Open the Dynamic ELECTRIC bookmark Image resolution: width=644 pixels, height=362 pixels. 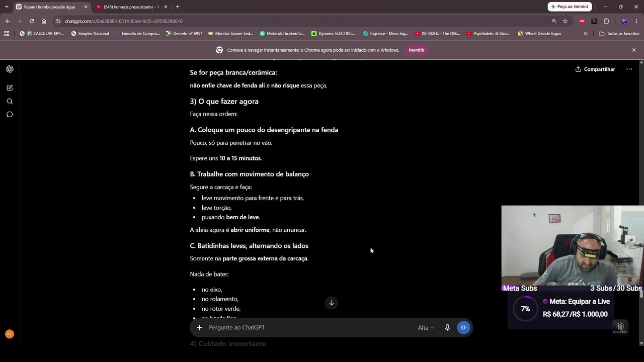tap(333, 34)
